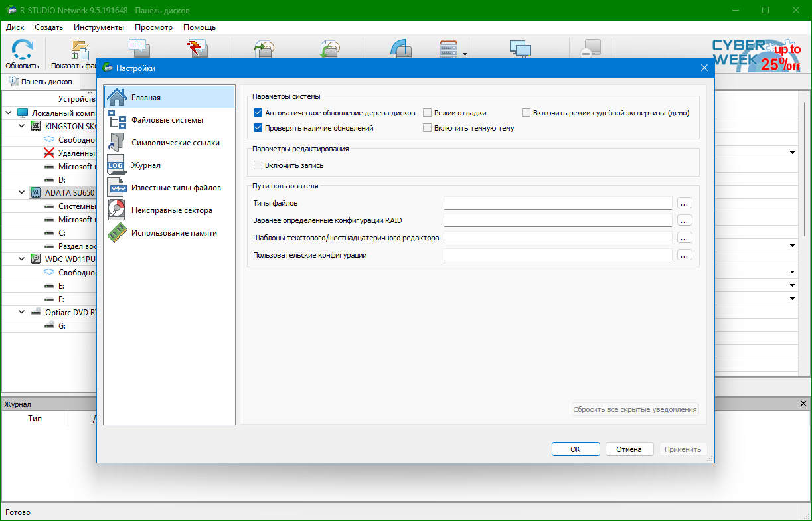Image resolution: width=812 pixels, height=521 pixels.
Task: Click the Пользовательские конфигурации path field
Action: (x=558, y=255)
